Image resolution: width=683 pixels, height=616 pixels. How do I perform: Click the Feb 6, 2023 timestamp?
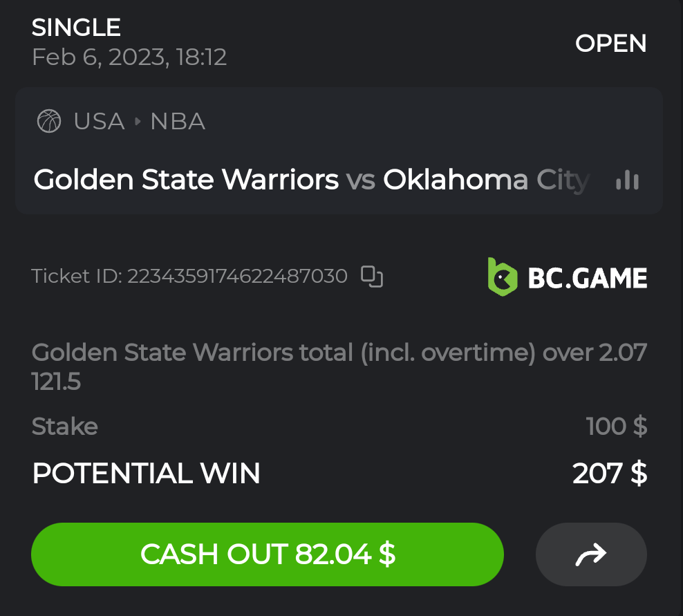click(129, 57)
